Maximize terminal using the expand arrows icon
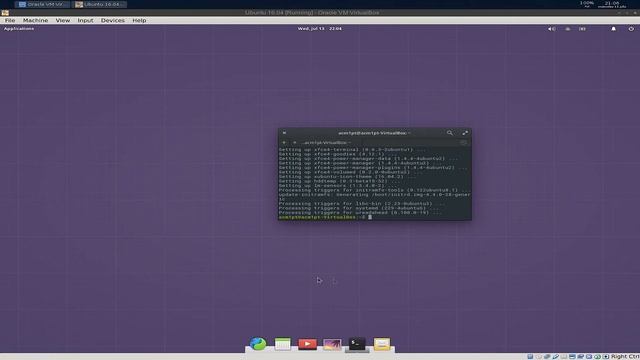Screen dimensions: 640x360 465,133
